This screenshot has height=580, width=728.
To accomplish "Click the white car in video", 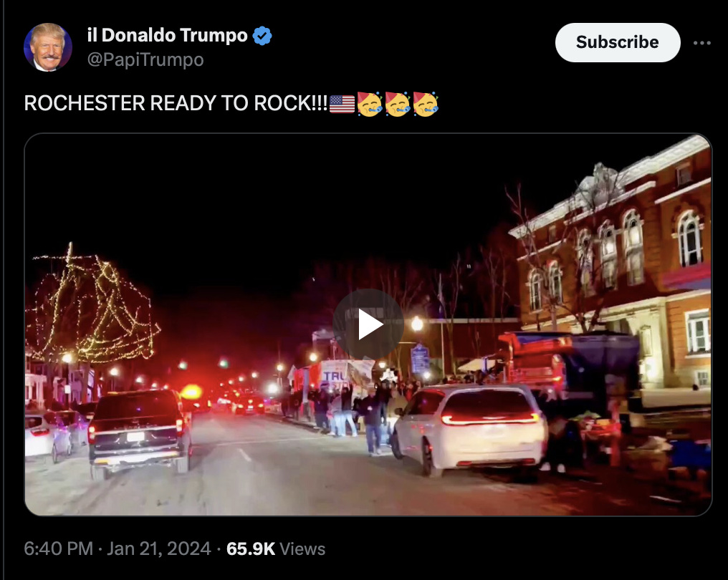I will [470, 429].
